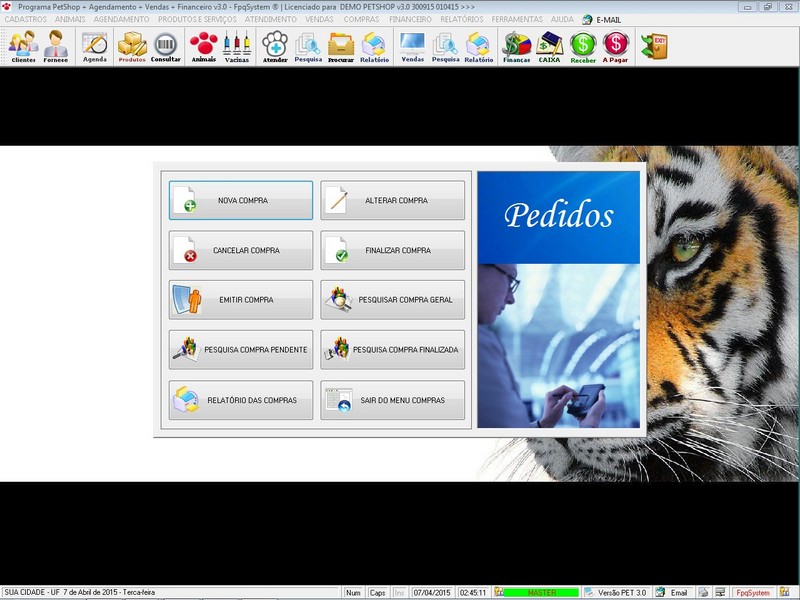Click the FINALIZAR COMPRA button
The height and width of the screenshot is (600, 800).
[392, 250]
